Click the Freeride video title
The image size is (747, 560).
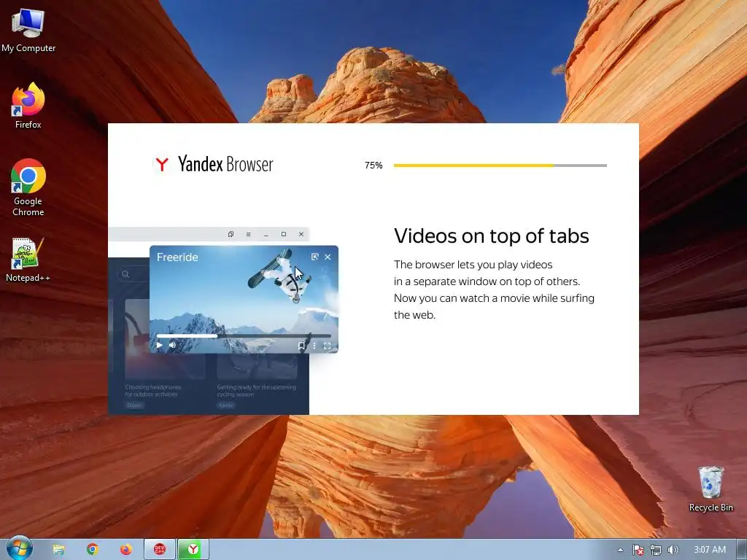tap(177, 257)
